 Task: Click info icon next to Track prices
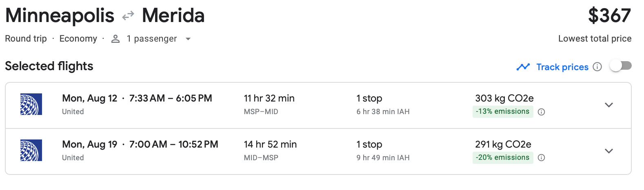click(x=597, y=67)
